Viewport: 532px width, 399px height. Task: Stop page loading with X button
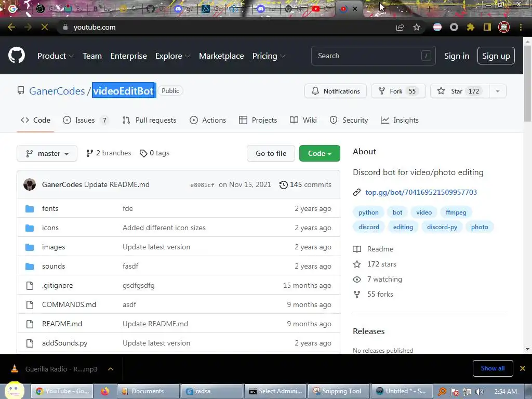point(45,27)
